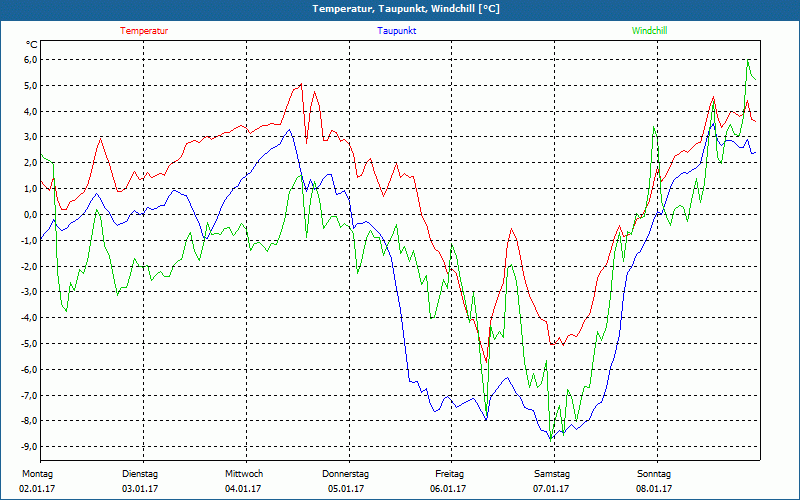Click the 5,0 y-axis value

31,86
